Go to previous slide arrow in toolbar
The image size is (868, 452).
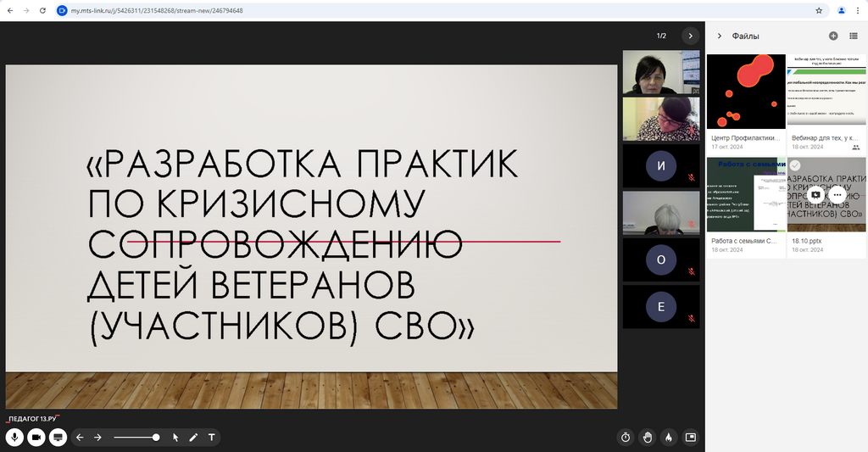tap(80, 438)
